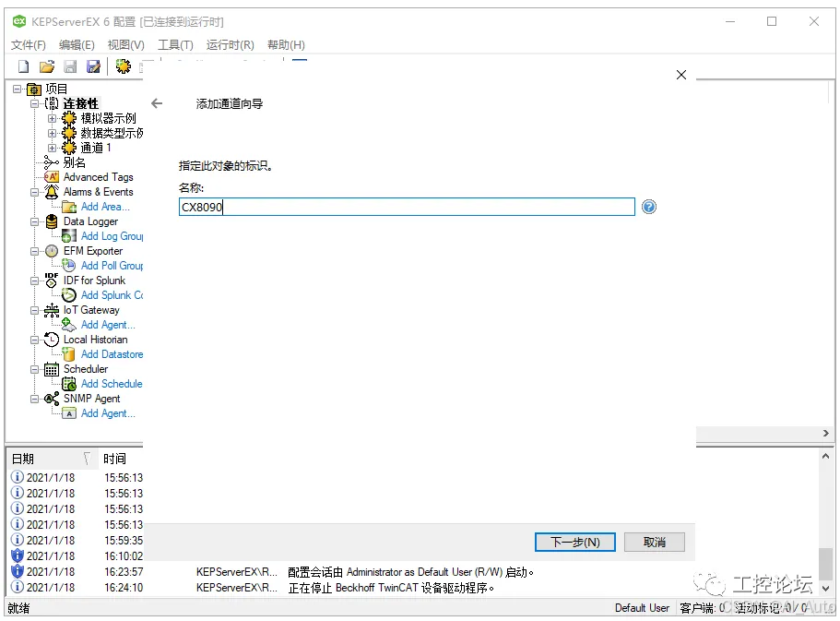Click the Add Splunk Connection link

[x=112, y=295]
